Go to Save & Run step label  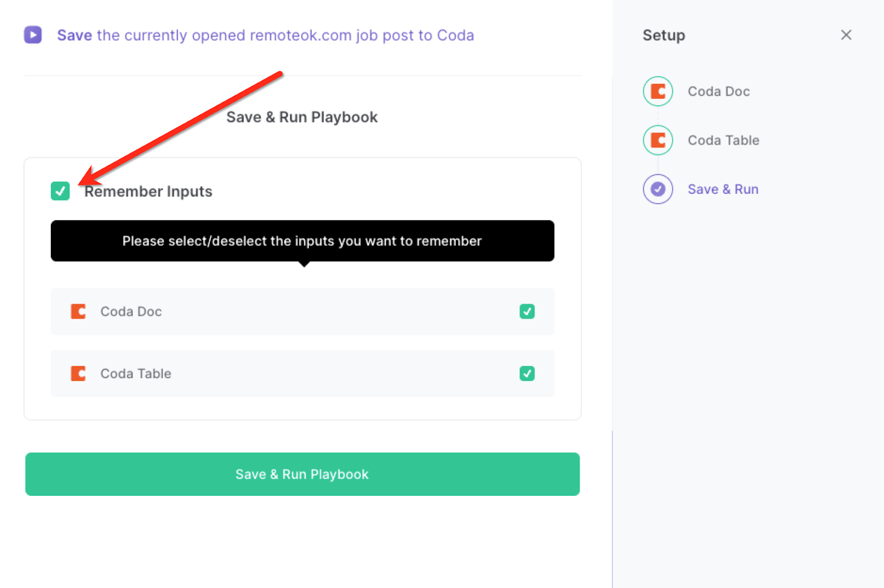(x=723, y=189)
